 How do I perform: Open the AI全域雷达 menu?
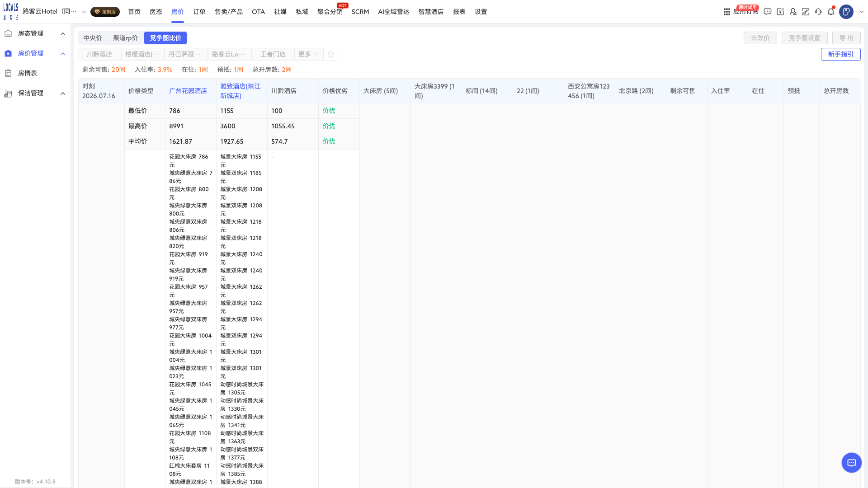pos(394,12)
